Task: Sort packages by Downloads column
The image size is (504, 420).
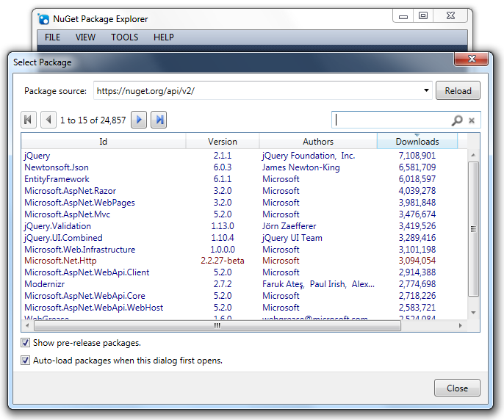Action: 417,142
